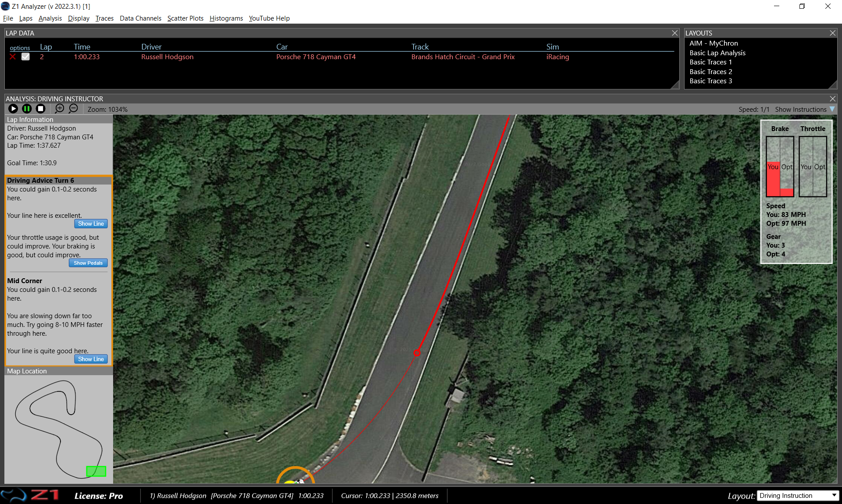842x504 pixels.
Task: Stop the driving instructor playback
Action: [40, 109]
